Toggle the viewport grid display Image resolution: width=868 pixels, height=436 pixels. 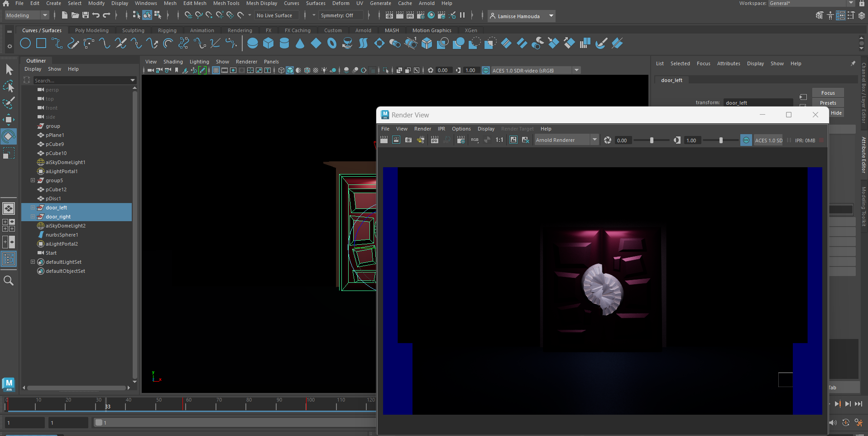(216, 70)
